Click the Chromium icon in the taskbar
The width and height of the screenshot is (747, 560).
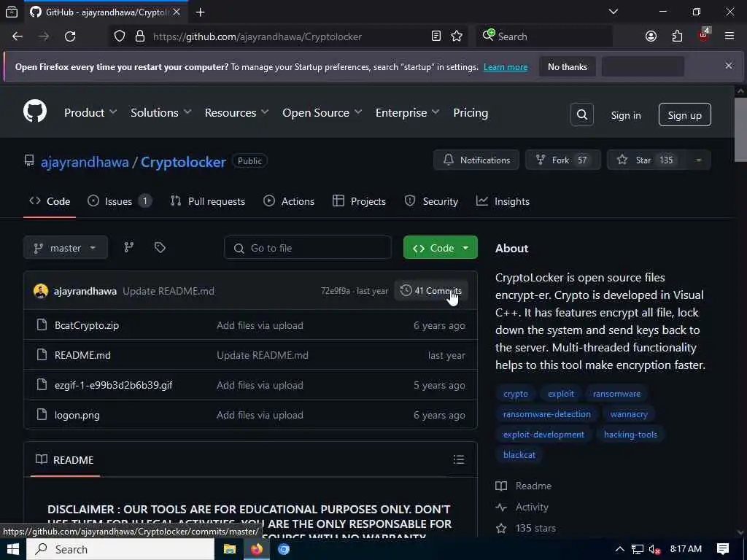pyautogui.click(x=284, y=549)
